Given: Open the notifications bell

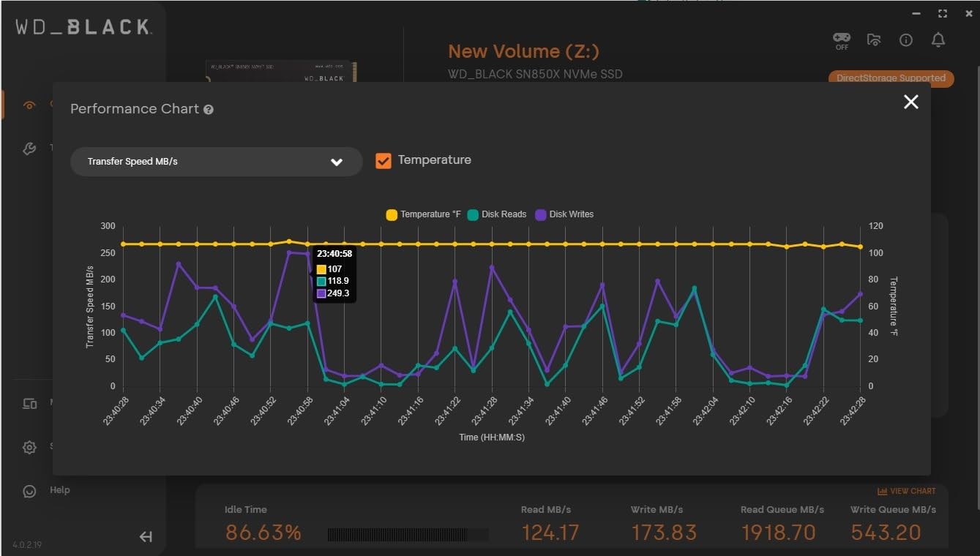Looking at the screenshot, I should click(x=938, y=40).
